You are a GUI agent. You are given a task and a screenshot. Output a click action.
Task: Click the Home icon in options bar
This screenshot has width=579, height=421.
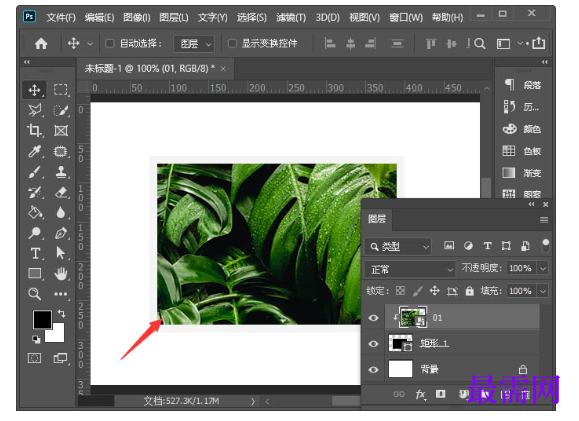click(x=41, y=44)
